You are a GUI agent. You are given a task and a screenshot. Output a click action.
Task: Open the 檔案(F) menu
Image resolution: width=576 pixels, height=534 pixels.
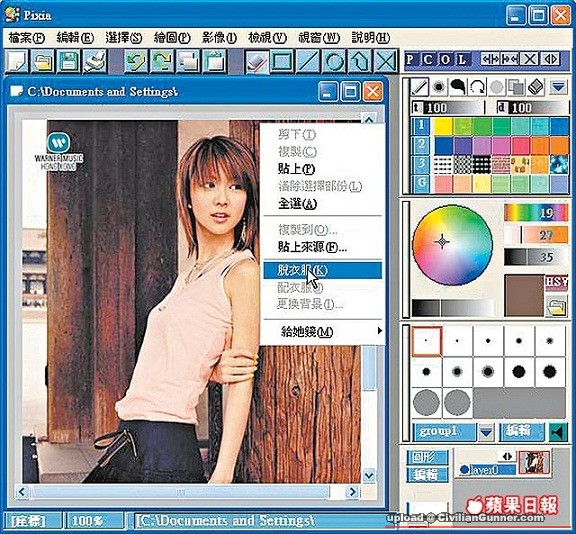(26, 37)
